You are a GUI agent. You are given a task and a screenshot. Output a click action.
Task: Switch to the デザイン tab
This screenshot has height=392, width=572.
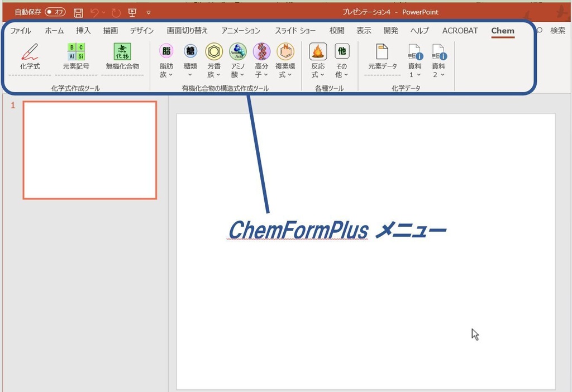pyautogui.click(x=142, y=31)
